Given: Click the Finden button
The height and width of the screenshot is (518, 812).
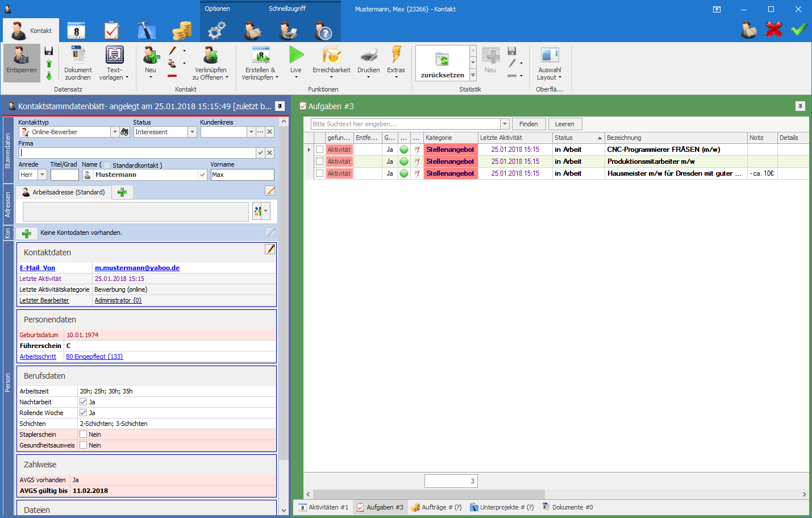Looking at the screenshot, I should coord(528,124).
